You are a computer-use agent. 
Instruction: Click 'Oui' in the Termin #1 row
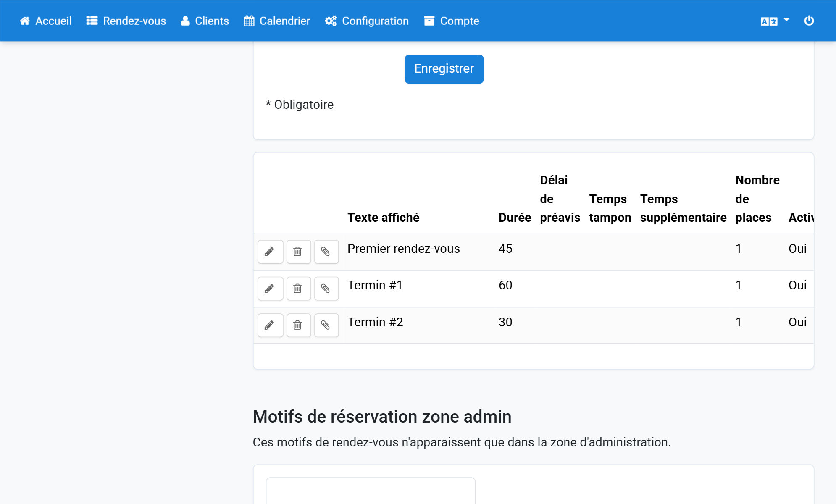[x=797, y=285]
